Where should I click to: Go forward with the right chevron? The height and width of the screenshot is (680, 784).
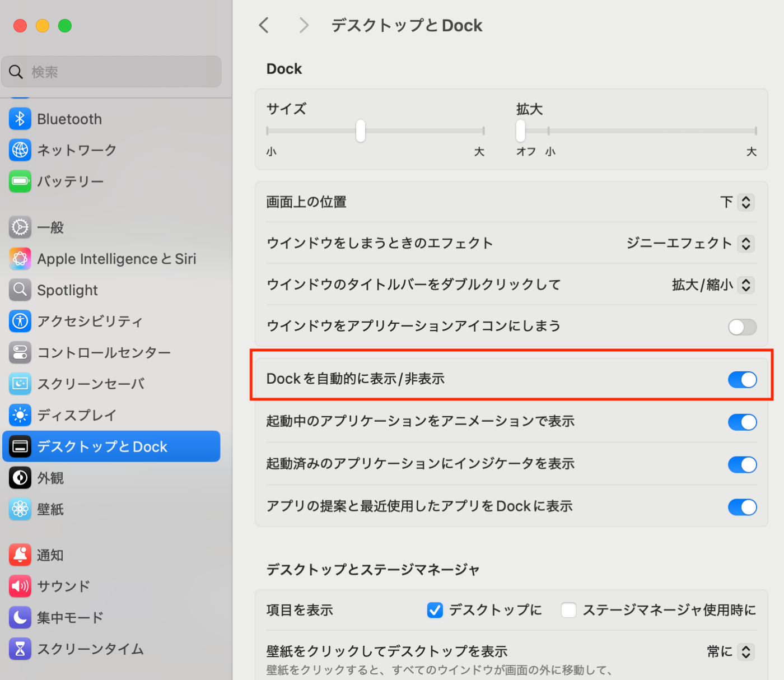click(x=304, y=25)
